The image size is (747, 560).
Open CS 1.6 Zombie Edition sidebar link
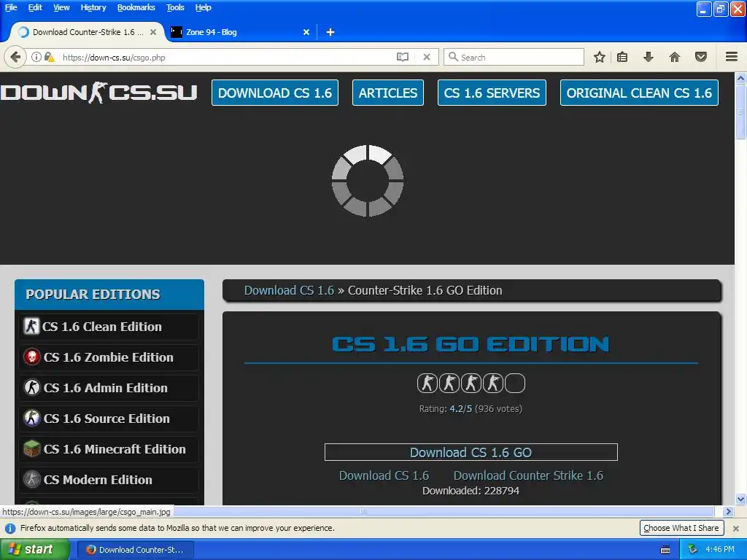point(109,357)
